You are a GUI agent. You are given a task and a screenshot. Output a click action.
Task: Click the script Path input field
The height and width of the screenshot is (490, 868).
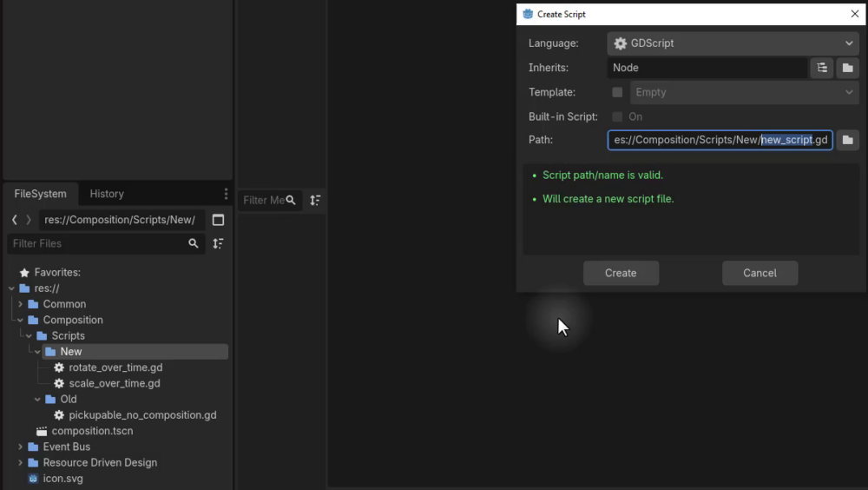pyautogui.click(x=720, y=140)
